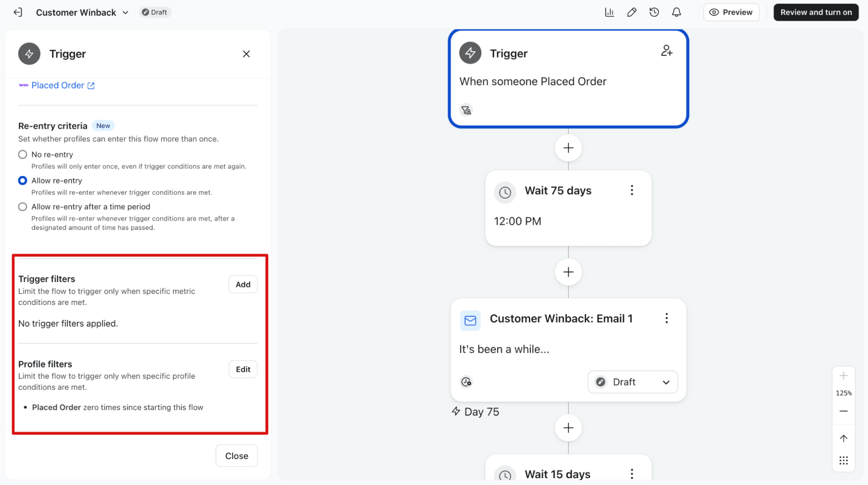
Task: Click the Close button in Trigger panel
Action: point(237,455)
